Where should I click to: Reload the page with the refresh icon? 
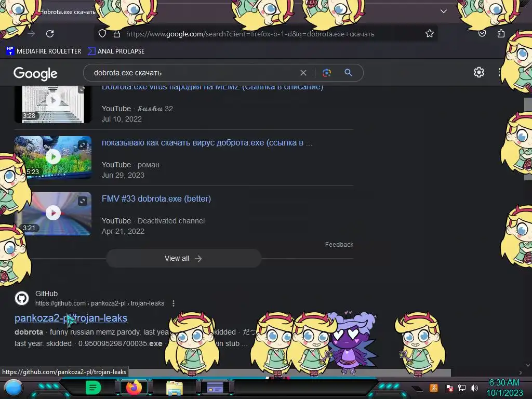[x=50, y=34]
